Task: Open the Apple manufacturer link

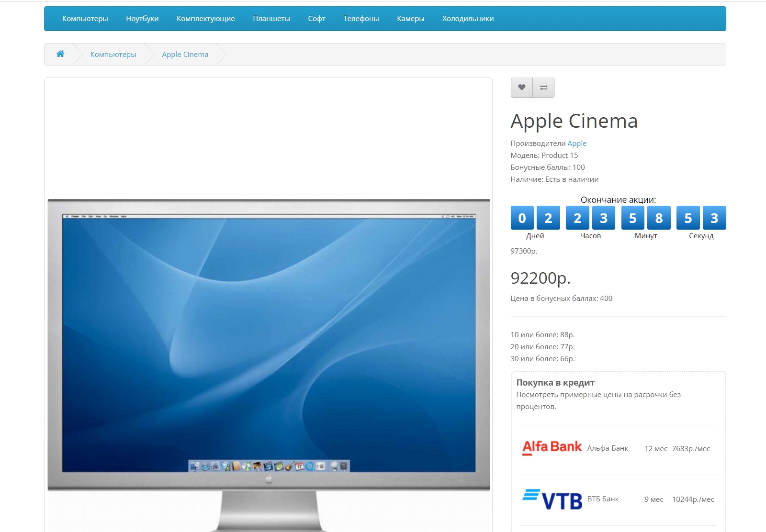Action: point(577,144)
